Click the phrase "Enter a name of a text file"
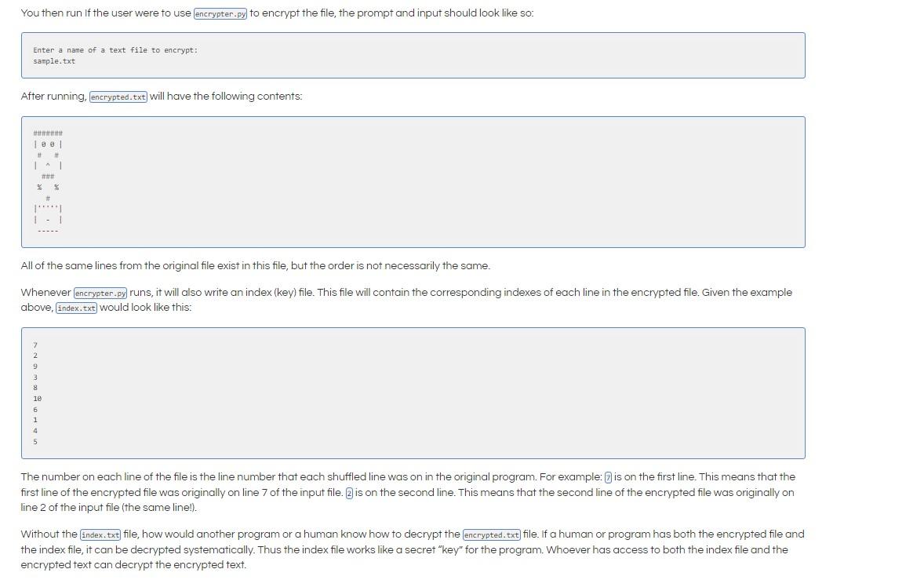The image size is (924, 580). 86,49
